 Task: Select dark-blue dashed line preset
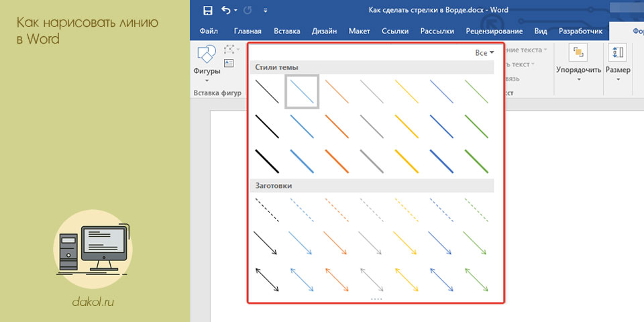coord(441,210)
